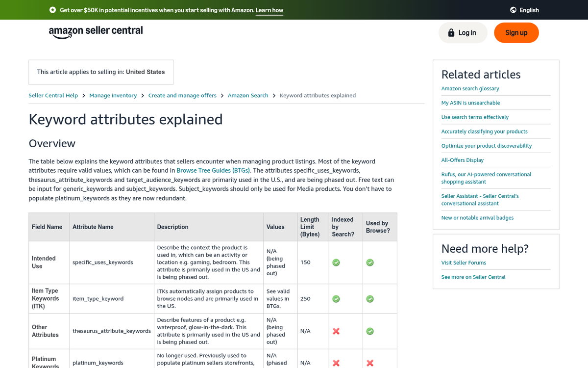Click green checkmark for specific_uses_keywords Indexed by Search
This screenshot has width=588, height=368.
336,263
